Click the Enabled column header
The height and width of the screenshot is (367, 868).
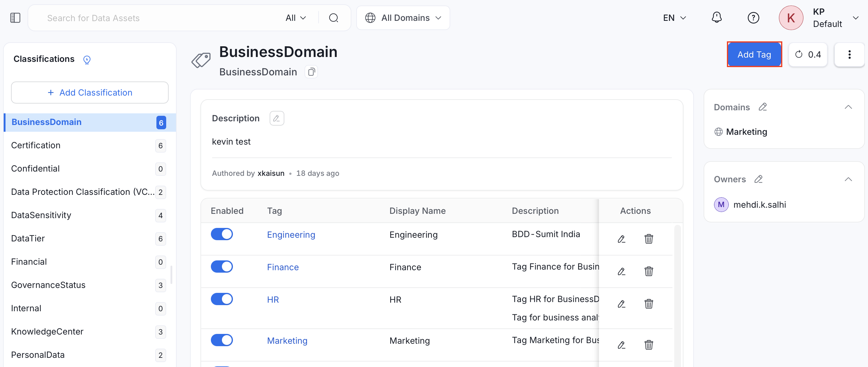227,211
